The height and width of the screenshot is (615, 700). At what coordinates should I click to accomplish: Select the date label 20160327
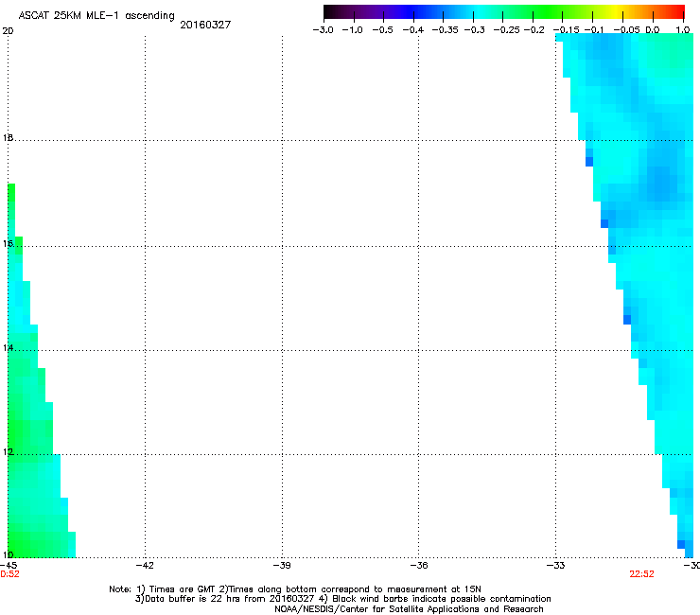205,25
